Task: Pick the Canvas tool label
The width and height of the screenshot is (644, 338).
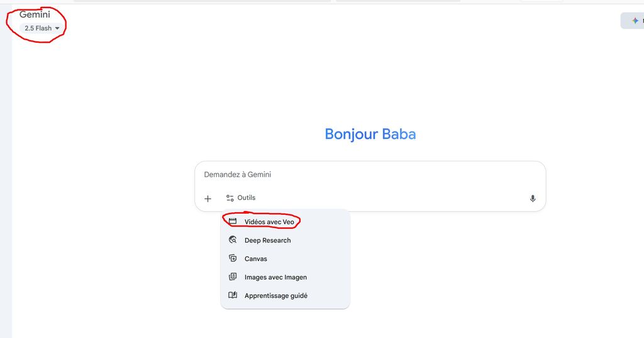Action: (255, 259)
